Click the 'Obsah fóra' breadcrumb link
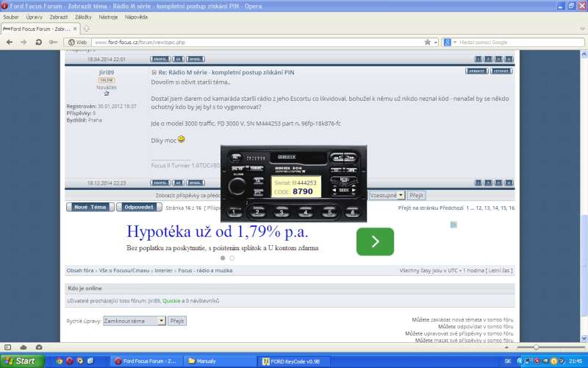Viewport: 588px width, 368px height. tap(79, 270)
